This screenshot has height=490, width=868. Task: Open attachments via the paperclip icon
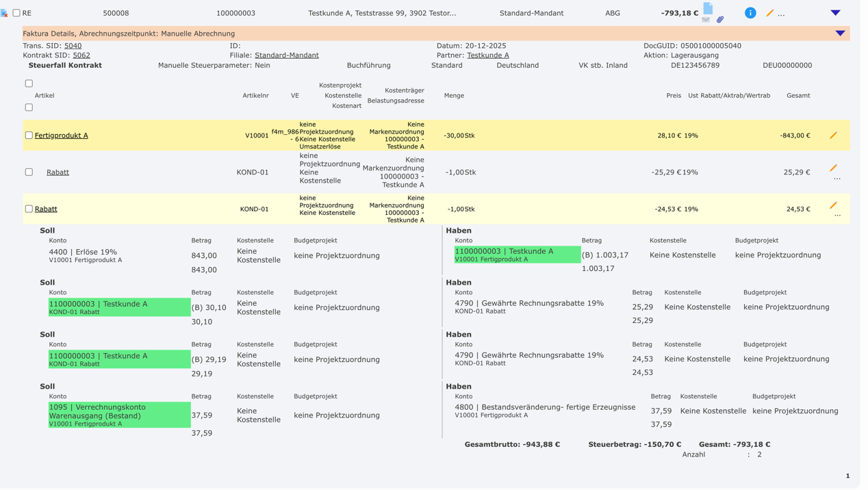pyautogui.click(x=720, y=20)
